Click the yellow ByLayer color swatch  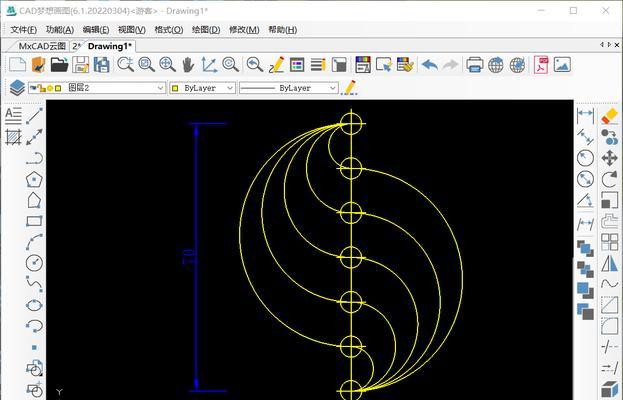pyautogui.click(x=175, y=88)
